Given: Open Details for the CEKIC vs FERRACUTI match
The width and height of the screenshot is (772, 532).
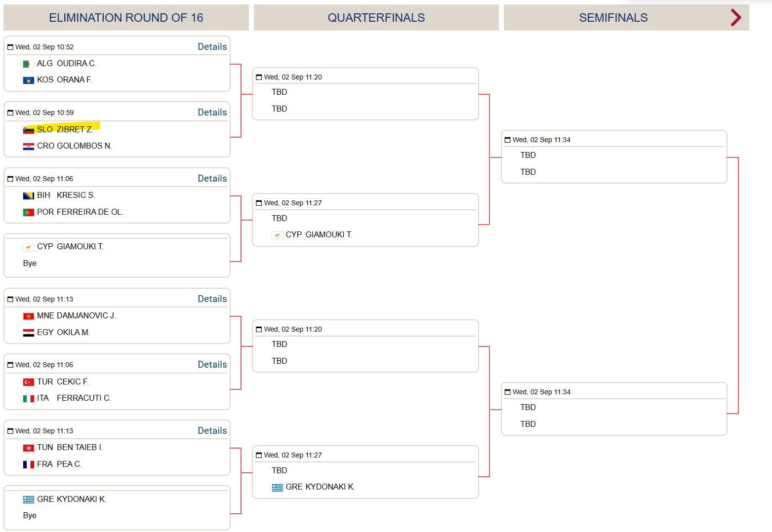Looking at the screenshot, I should click(x=212, y=365).
